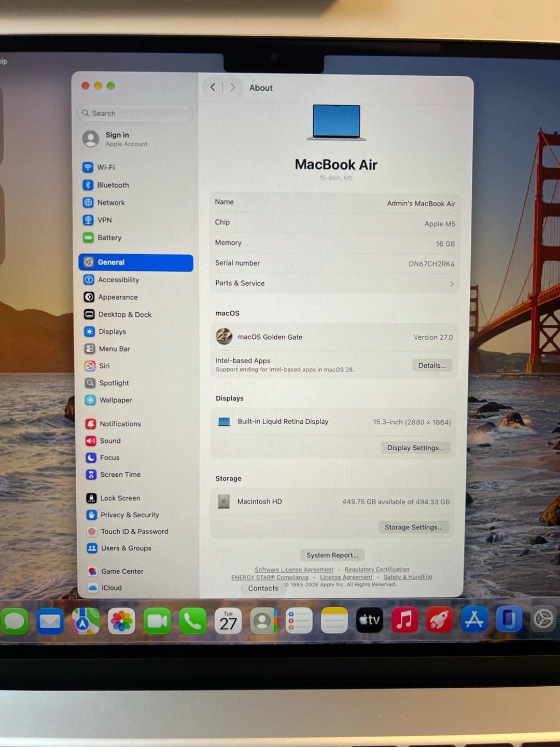Open Bluetooth settings pane
The height and width of the screenshot is (747, 560).
(x=136, y=185)
